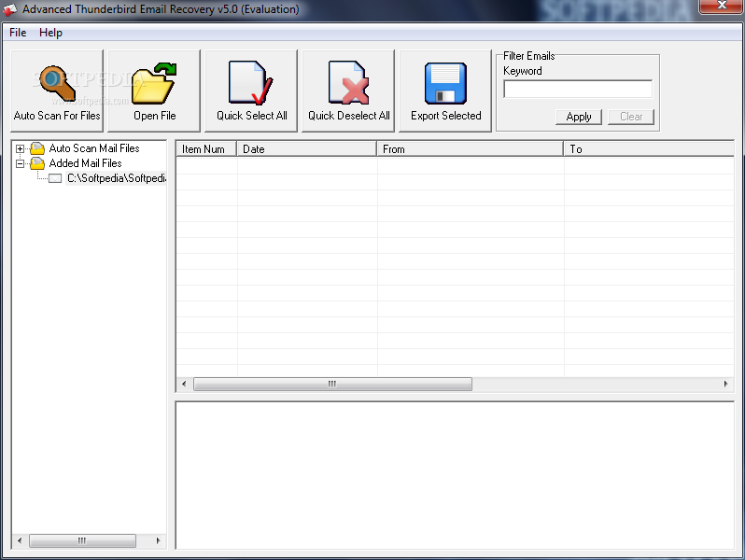Apply the keyword filter
Screen dimensions: 745x560
click(579, 117)
